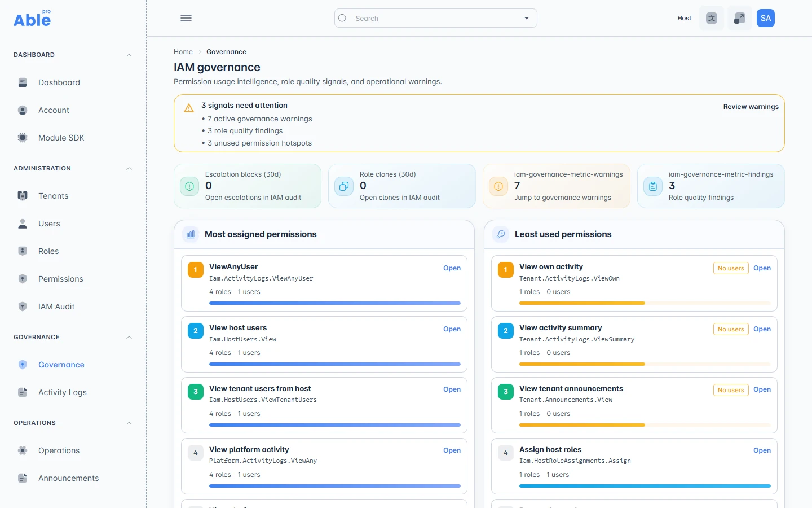Collapse the OPERATIONS sidebar section

129,423
